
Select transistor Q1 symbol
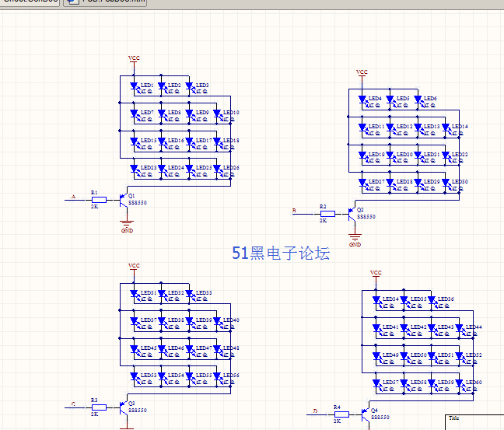[124, 200]
